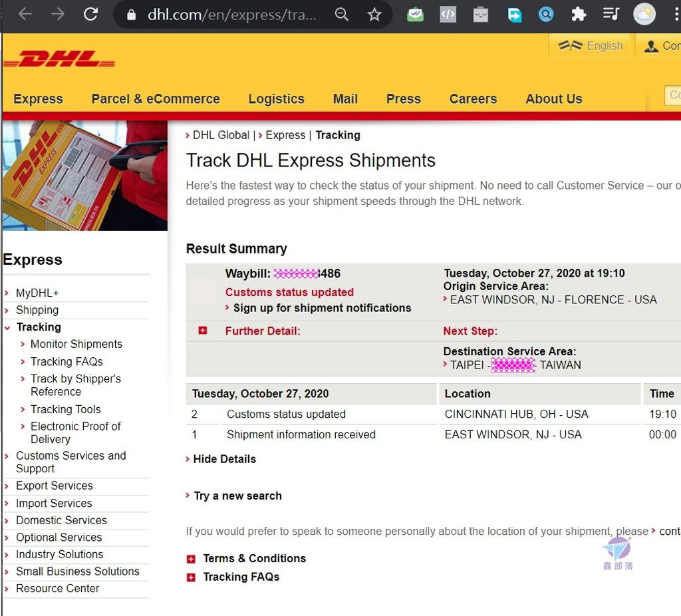Click the padlock site info icon
This screenshot has height=616, width=681.
click(131, 15)
